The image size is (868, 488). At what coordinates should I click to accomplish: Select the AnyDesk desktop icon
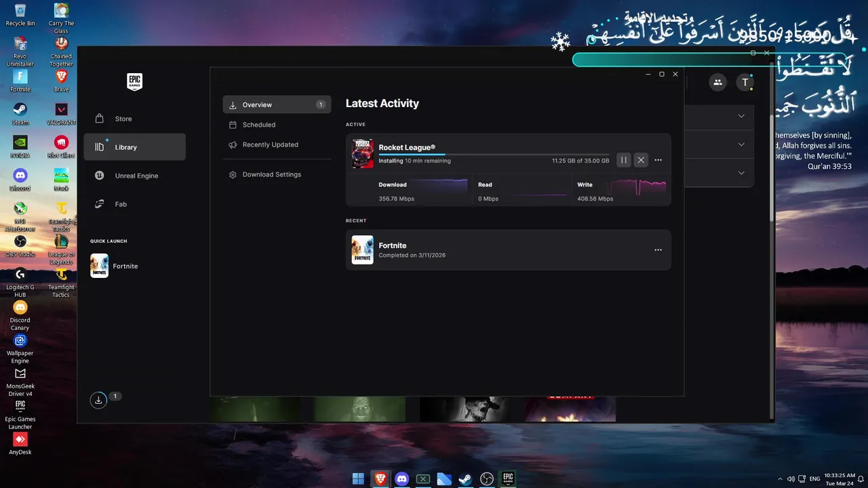(x=20, y=445)
